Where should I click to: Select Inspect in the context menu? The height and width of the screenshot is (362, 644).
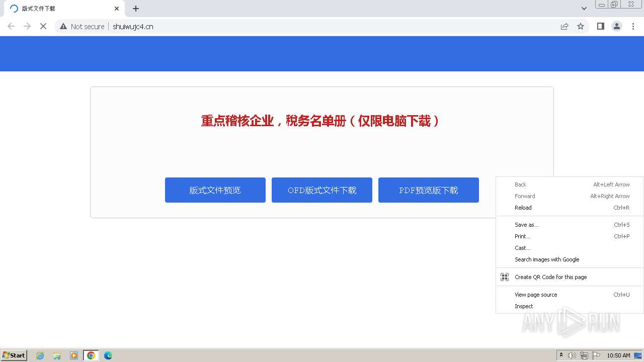pos(570,306)
